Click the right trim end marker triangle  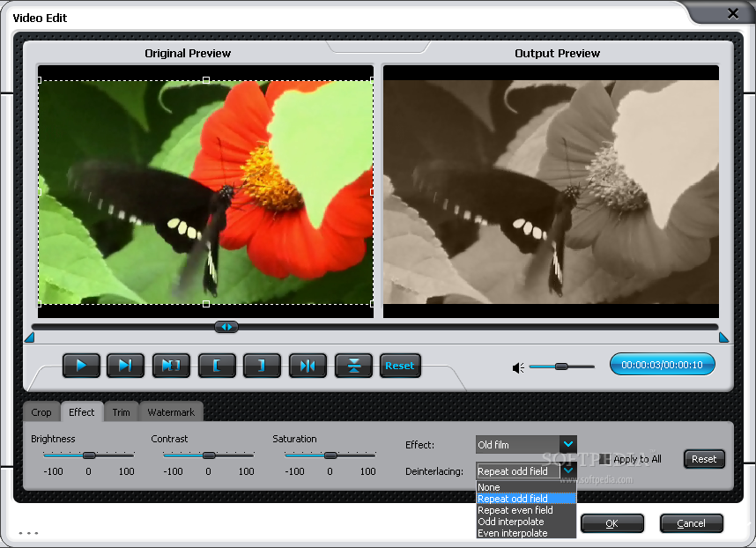tap(723, 337)
